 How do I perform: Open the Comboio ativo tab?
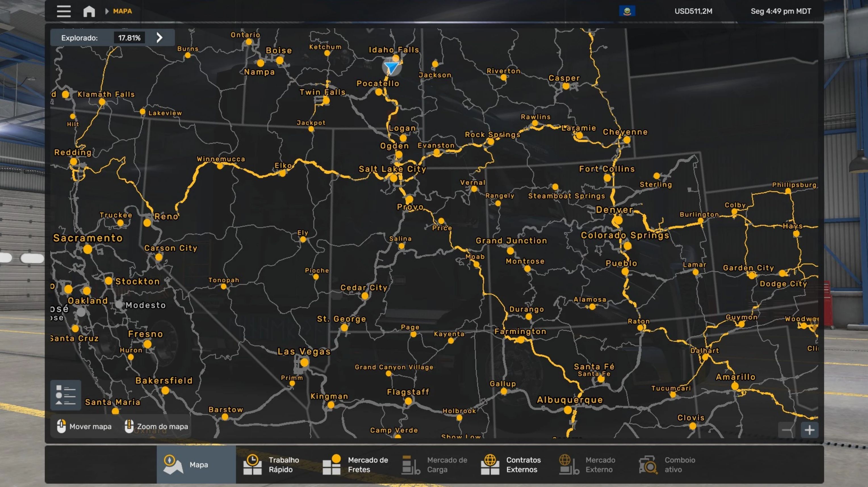667,464
